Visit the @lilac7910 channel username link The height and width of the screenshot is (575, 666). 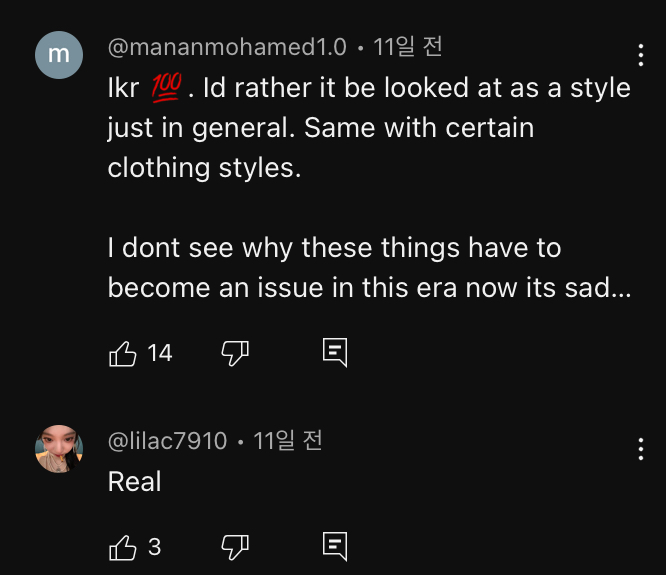[x=167, y=441]
